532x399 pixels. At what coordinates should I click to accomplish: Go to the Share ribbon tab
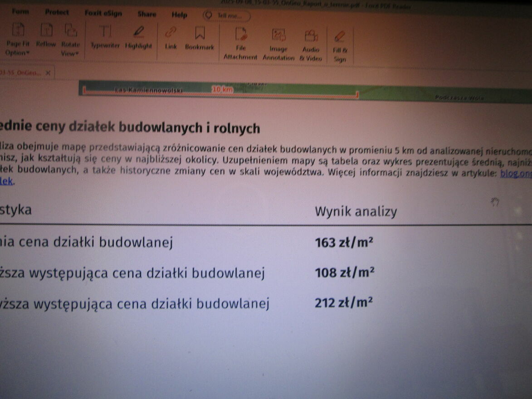[146, 14]
